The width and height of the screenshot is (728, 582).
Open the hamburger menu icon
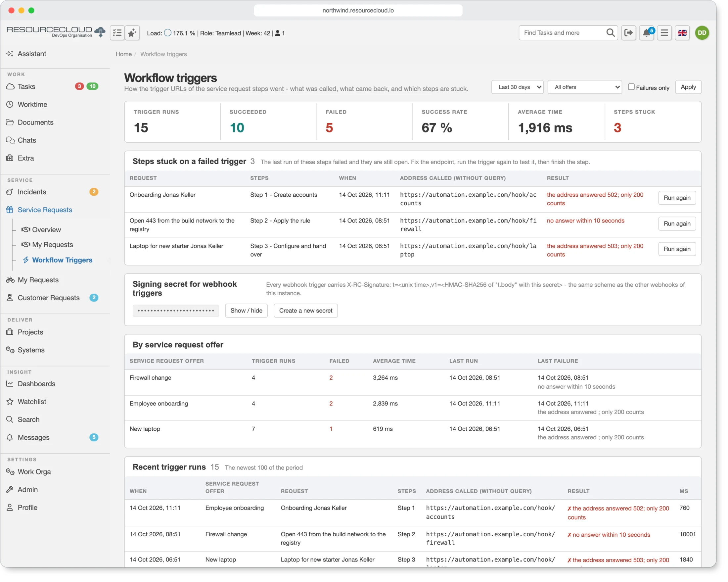pyautogui.click(x=664, y=33)
